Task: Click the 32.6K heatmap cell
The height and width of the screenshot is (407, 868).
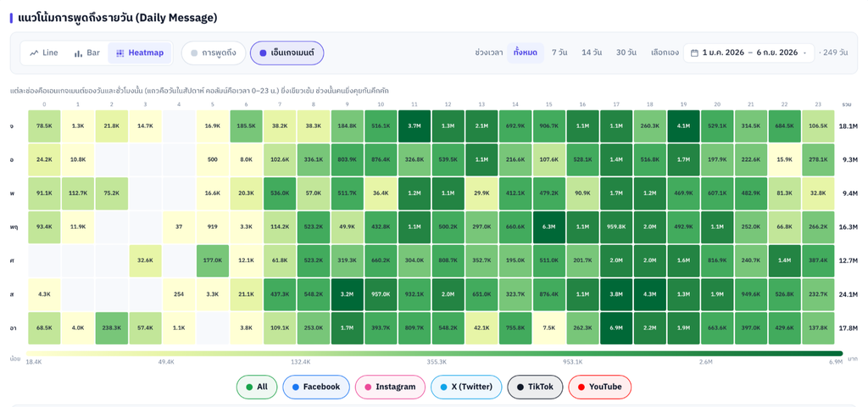Action: pos(146,261)
